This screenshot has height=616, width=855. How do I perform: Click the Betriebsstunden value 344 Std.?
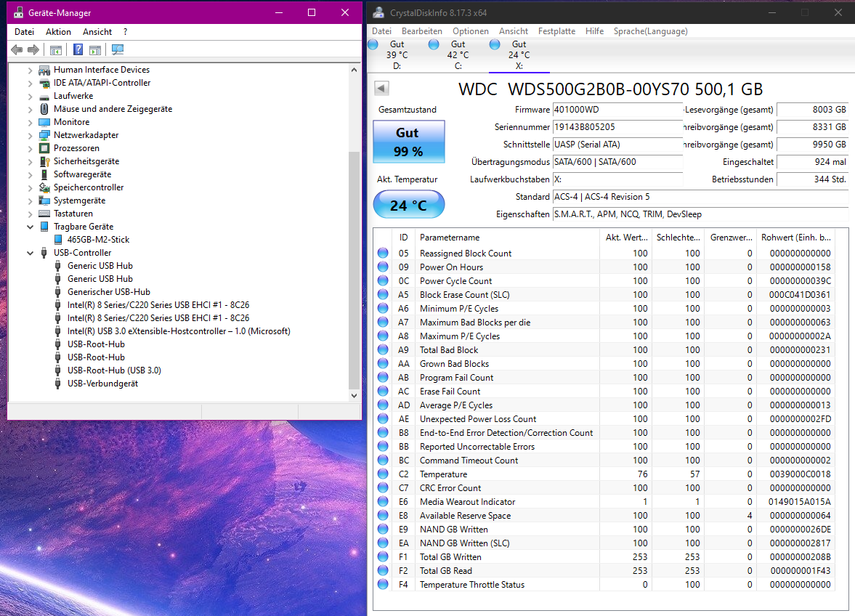point(812,179)
